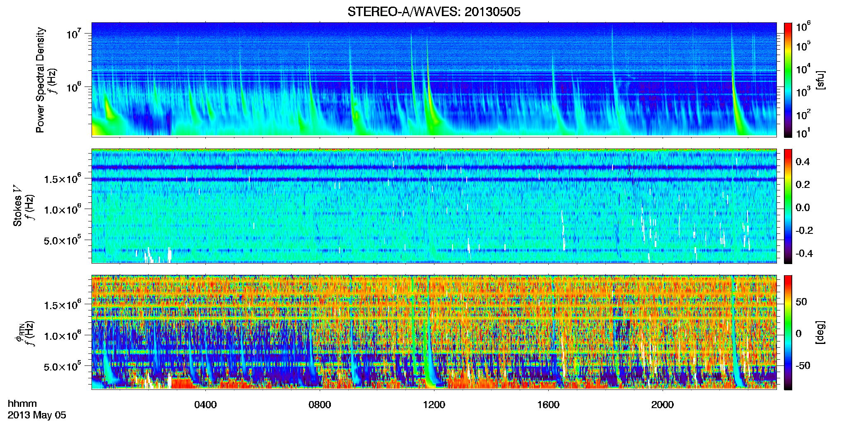The width and height of the screenshot is (868, 447).
Task: Click the 0.4 Stokes V color bar label
Action: 803,162
